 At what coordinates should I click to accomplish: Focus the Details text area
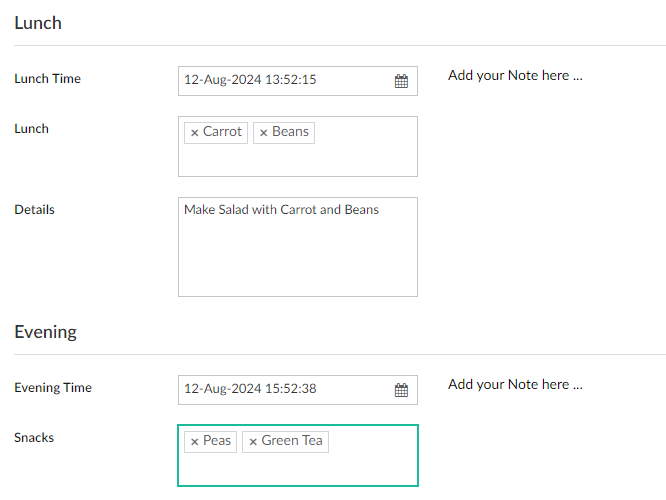point(297,255)
